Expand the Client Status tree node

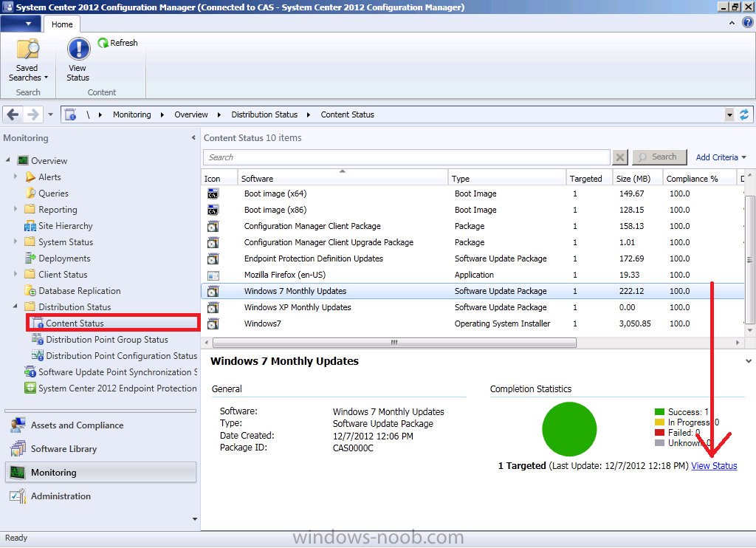point(16,273)
